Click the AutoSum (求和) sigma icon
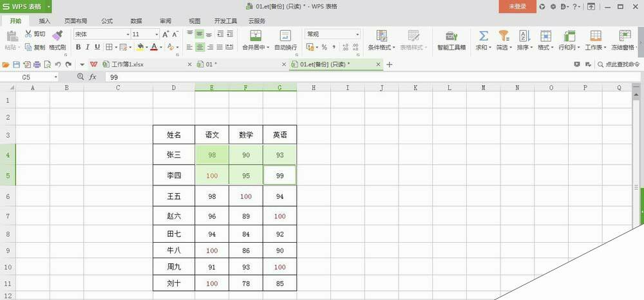Viewport: 644px width, 300px height. point(482,35)
